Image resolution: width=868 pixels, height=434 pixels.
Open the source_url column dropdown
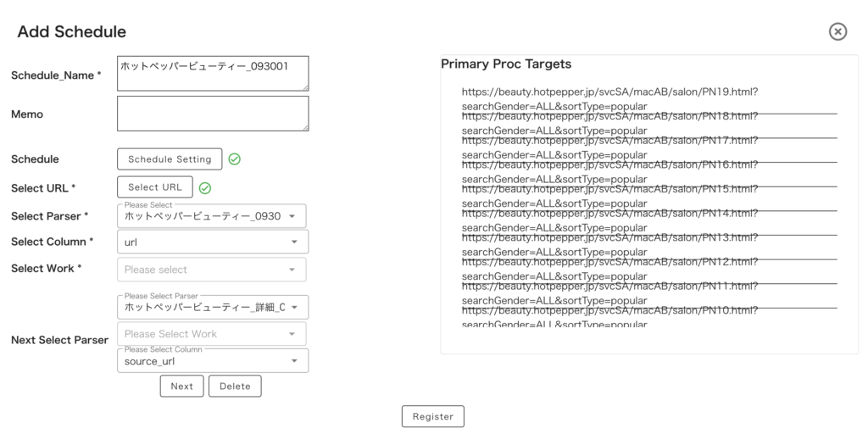click(212, 361)
